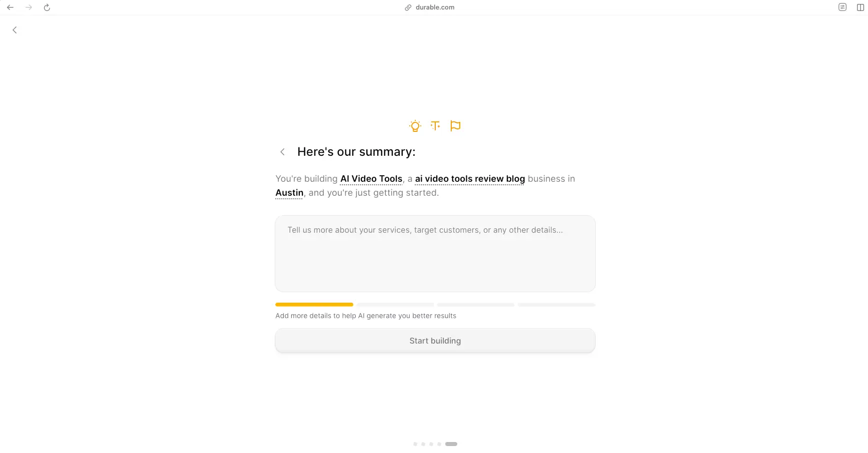
Task: Select the sparkling text name icon
Action: click(435, 126)
